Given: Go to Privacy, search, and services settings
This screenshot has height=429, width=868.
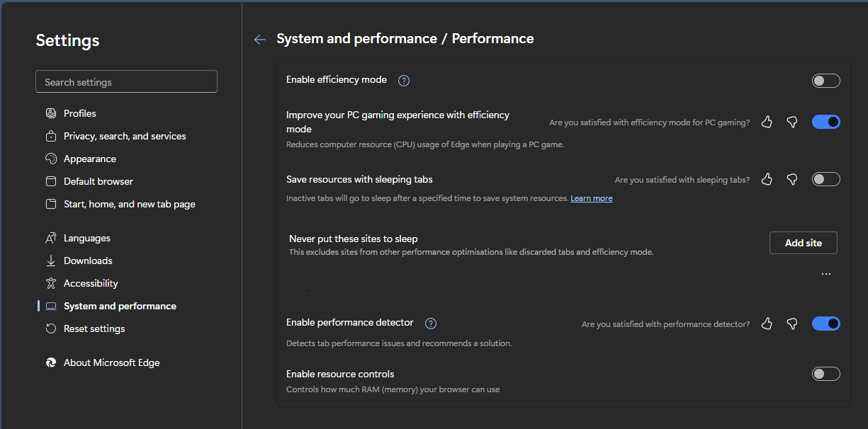Looking at the screenshot, I should click(51, 135).
